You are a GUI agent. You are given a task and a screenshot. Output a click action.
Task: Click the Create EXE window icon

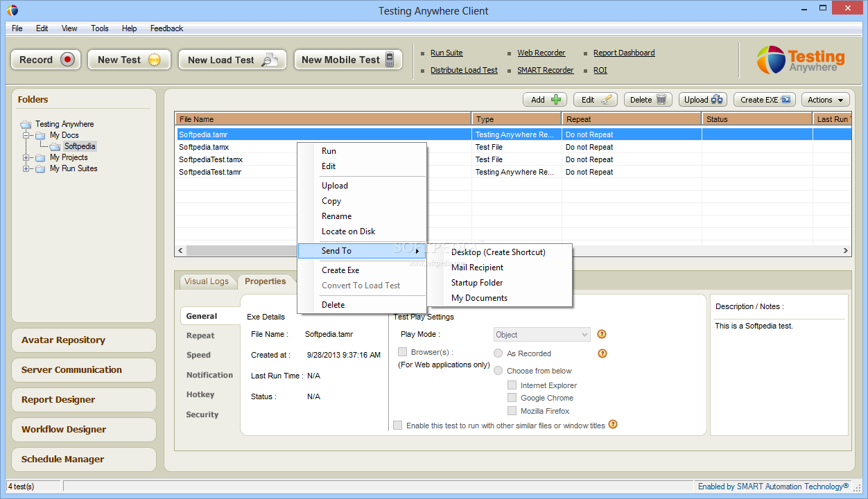click(785, 100)
